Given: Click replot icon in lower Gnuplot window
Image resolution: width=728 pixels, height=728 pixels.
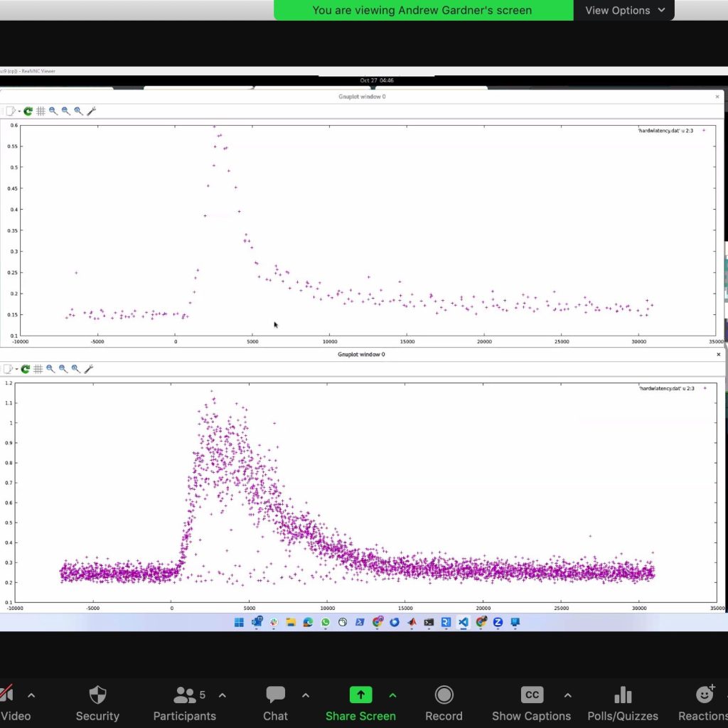Looking at the screenshot, I should click(25, 369).
